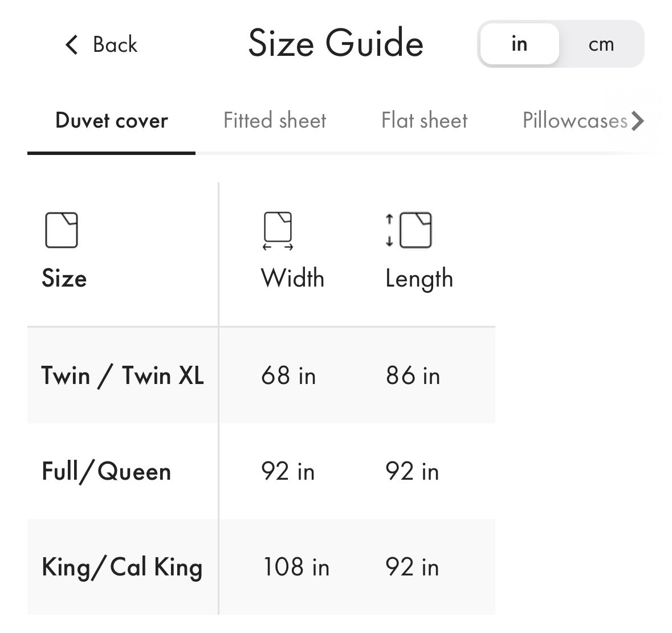Click the 108 in width value
This screenshot has height=633, width=672.
point(296,567)
